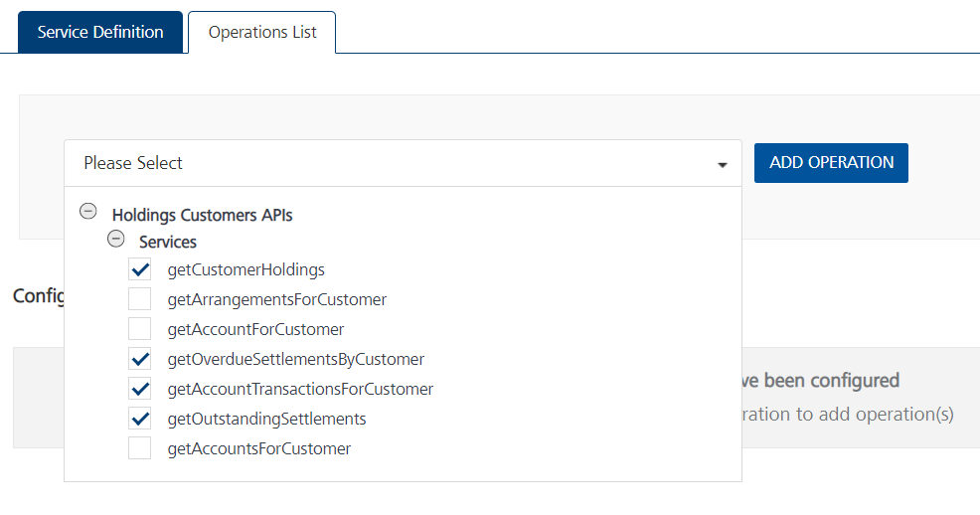Select the Holdings Customers APIs label

(x=202, y=215)
